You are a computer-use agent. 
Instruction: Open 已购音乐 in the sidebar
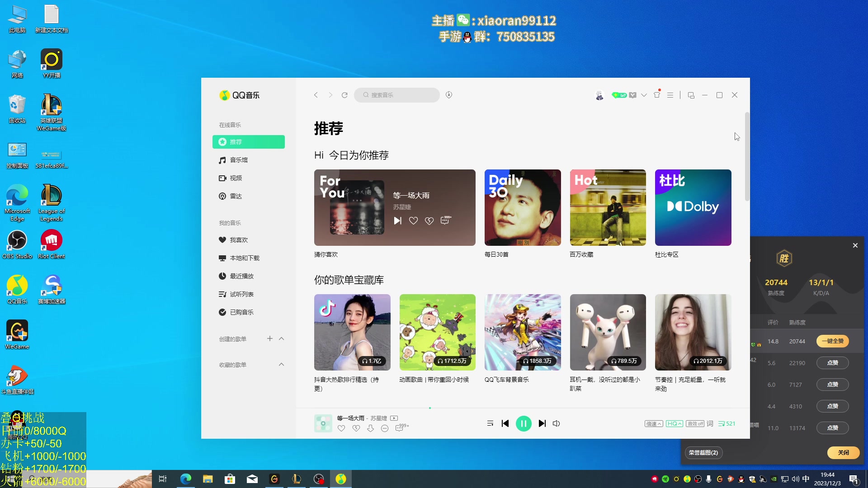pyautogui.click(x=249, y=312)
